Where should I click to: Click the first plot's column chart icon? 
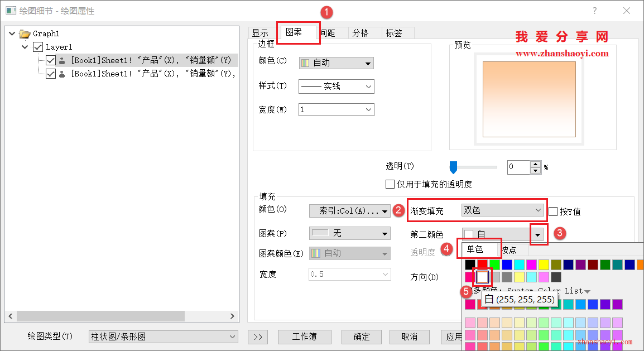click(x=62, y=60)
